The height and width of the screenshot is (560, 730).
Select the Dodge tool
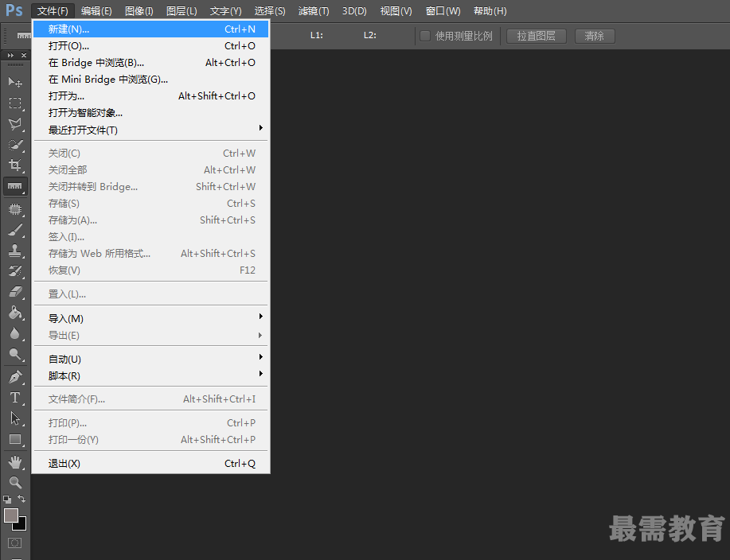point(15,355)
